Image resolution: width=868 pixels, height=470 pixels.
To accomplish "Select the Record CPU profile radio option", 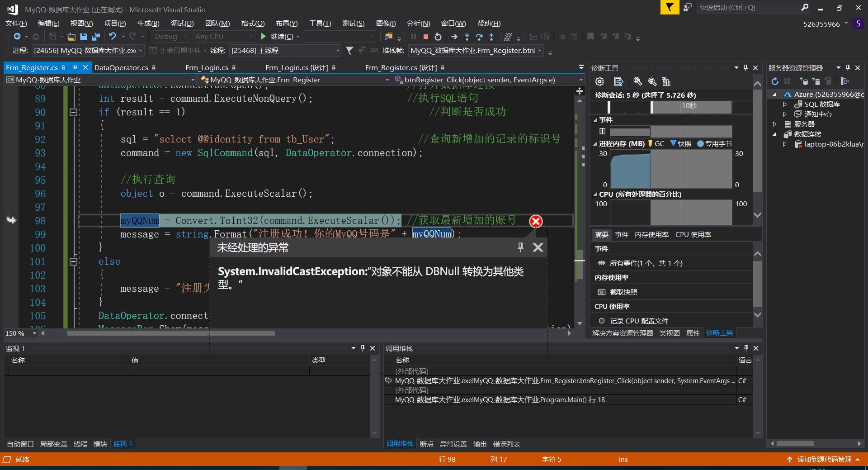I will 602,321.
